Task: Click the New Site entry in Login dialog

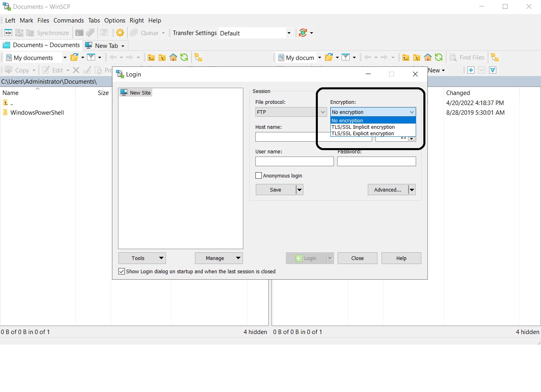Action: (x=136, y=93)
